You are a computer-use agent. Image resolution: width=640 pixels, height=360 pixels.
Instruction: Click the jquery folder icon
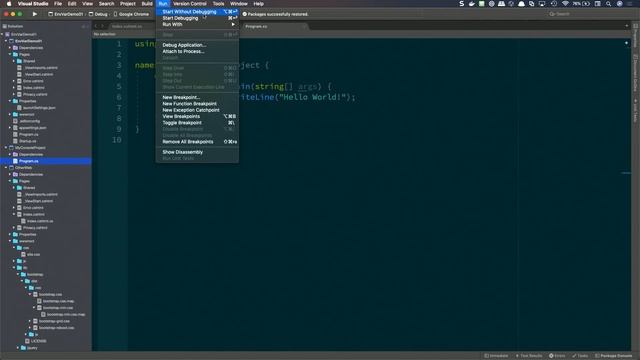pyautogui.click(x=23, y=348)
